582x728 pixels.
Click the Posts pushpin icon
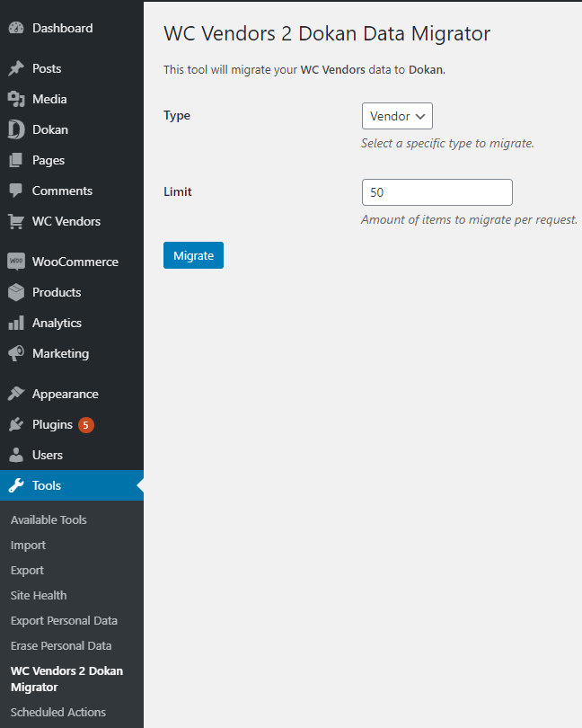[16, 68]
